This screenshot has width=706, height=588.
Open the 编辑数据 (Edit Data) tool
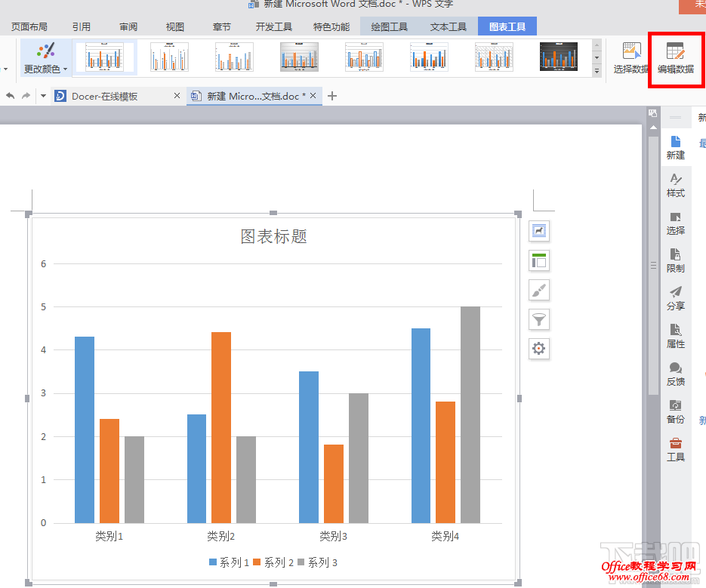coord(674,58)
